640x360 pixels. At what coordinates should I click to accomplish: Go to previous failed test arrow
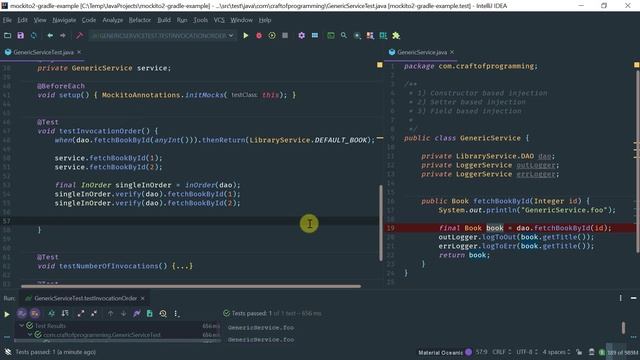point(111,313)
